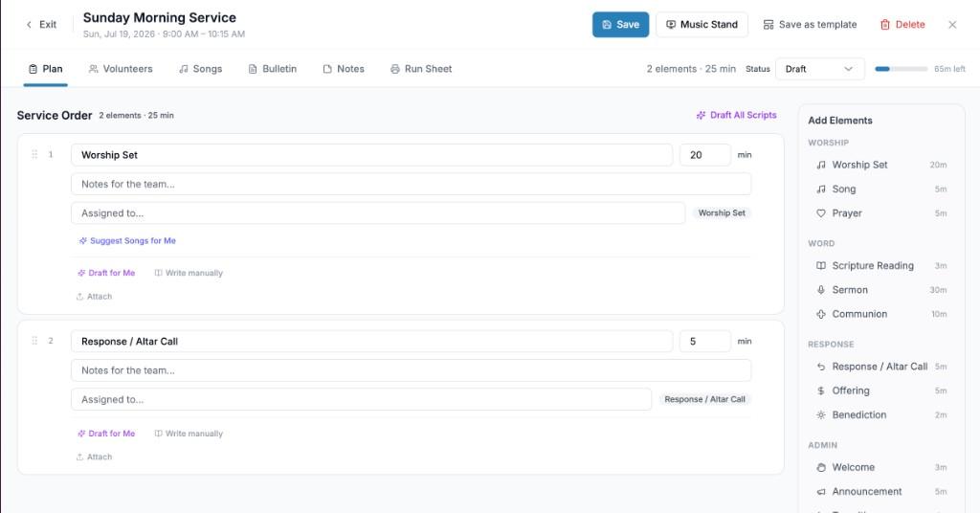Select the Plan tab
This screenshot has width=980, height=513.
[x=46, y=69]
